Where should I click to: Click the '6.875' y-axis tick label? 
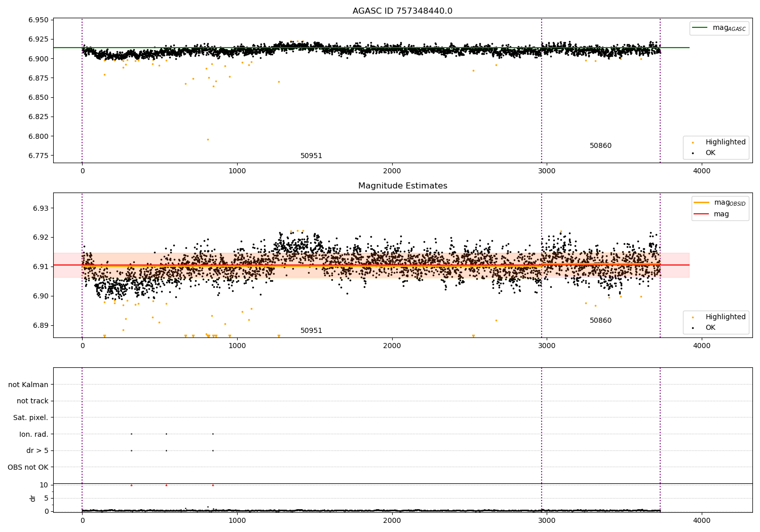pyautogui.click(x=39, y=78)
